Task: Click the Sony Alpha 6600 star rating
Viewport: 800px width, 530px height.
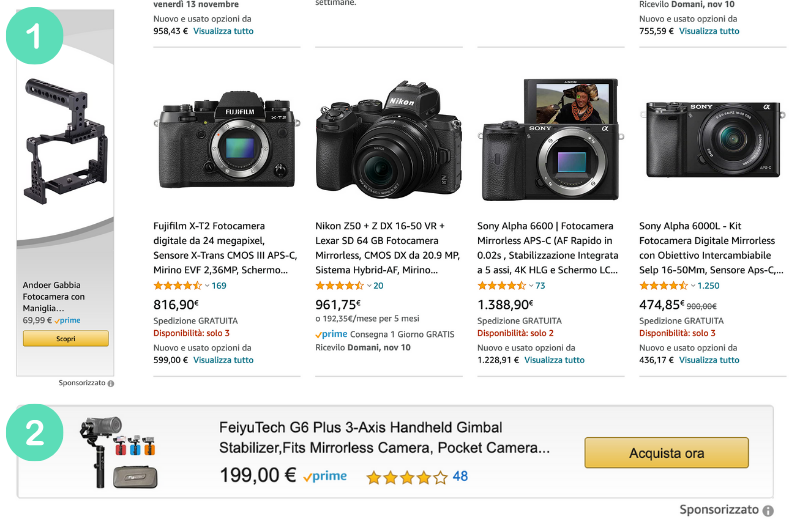Action: [x=501, y=286]
